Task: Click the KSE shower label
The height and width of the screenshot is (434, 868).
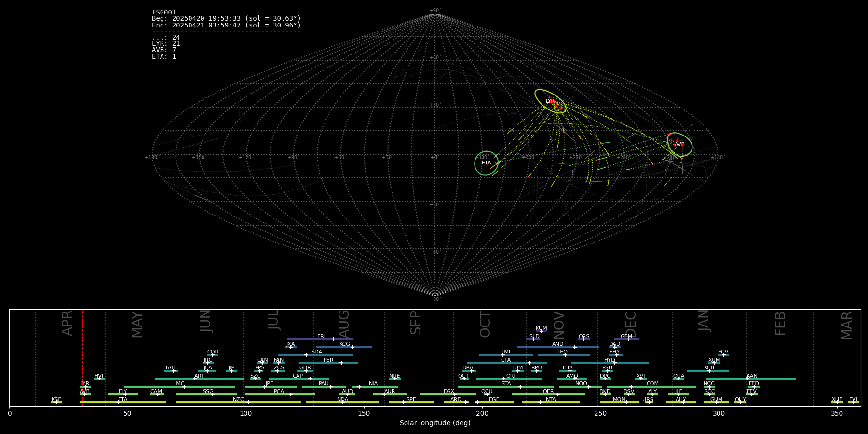Action: pyautogui.click(x=56, y=400)
